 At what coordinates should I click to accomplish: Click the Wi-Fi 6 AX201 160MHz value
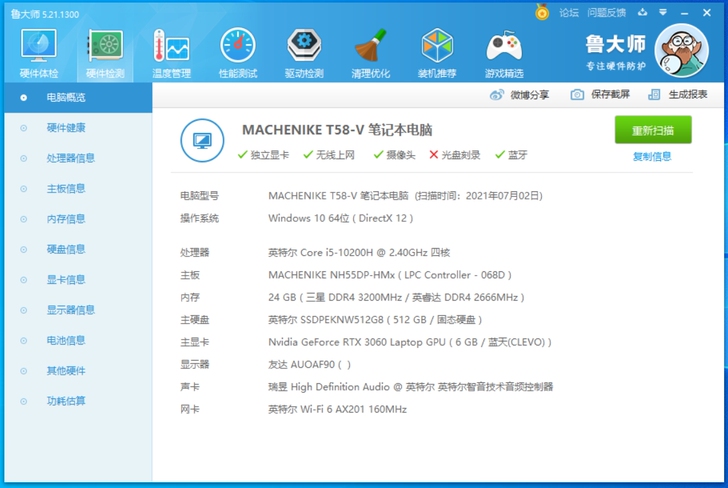click(338, 409)
